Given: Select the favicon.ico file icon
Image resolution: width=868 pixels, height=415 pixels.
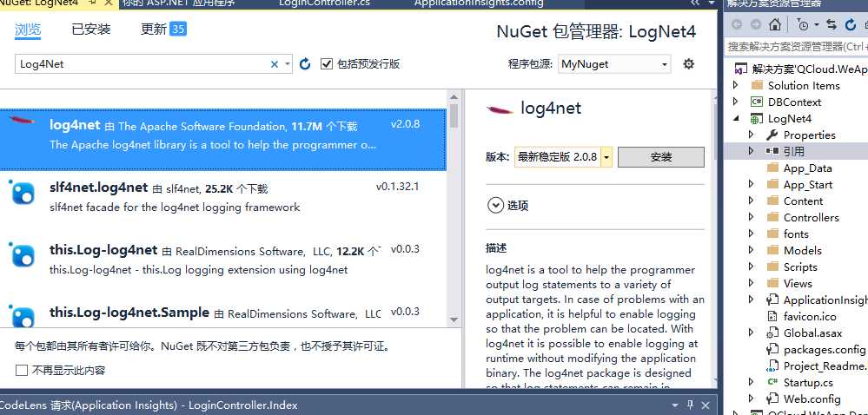Looking at the screenshot, I should coord(772,317).
